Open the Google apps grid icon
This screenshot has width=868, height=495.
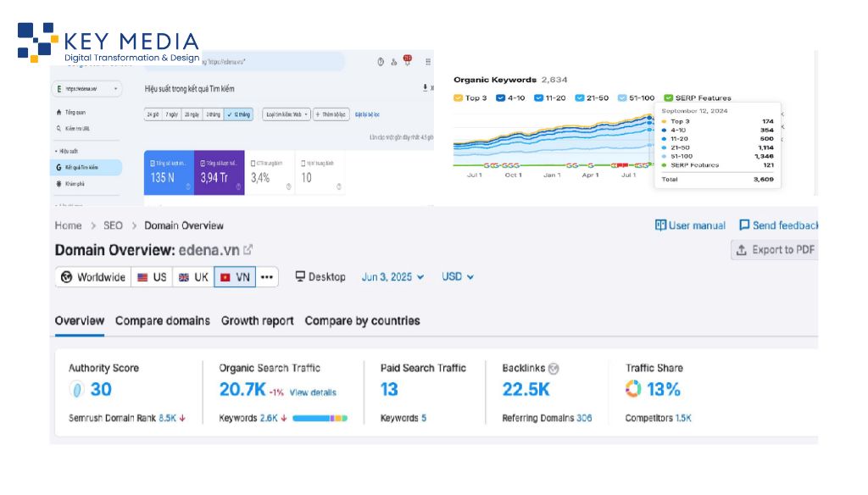[x=428, y=62]
